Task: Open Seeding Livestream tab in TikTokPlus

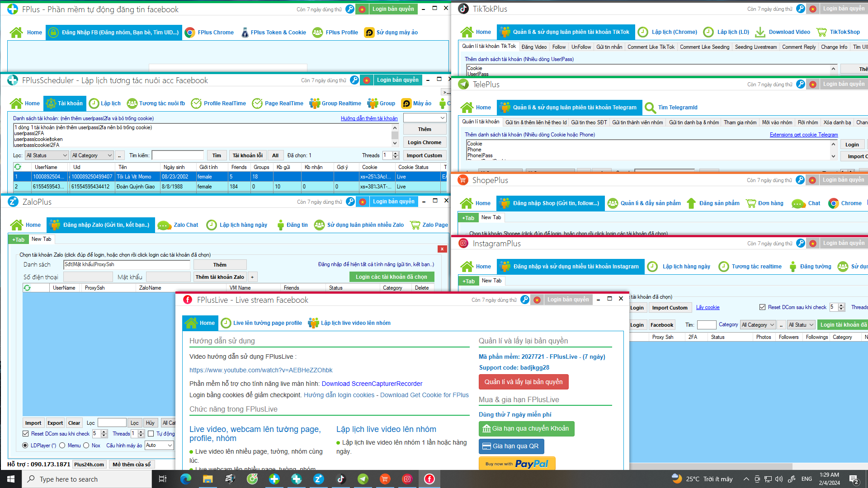Action: point(756,47)
